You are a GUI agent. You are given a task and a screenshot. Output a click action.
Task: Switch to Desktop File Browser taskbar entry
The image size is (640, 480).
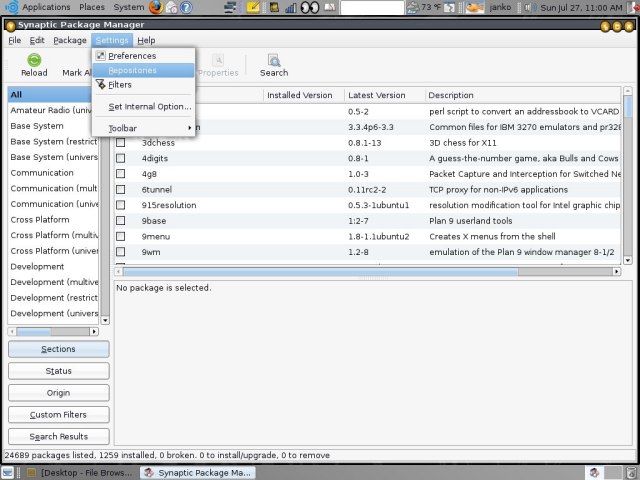(x=79, y=473)
